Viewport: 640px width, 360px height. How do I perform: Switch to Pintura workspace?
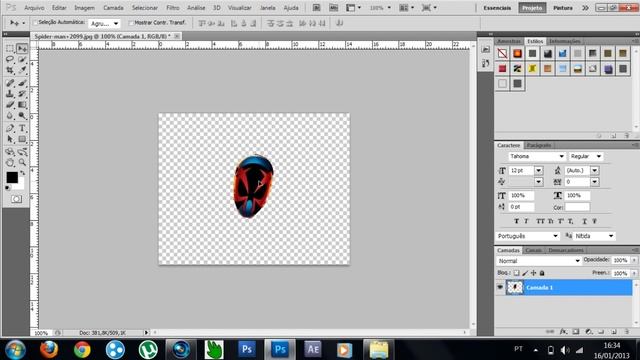(x=562, y=8)
